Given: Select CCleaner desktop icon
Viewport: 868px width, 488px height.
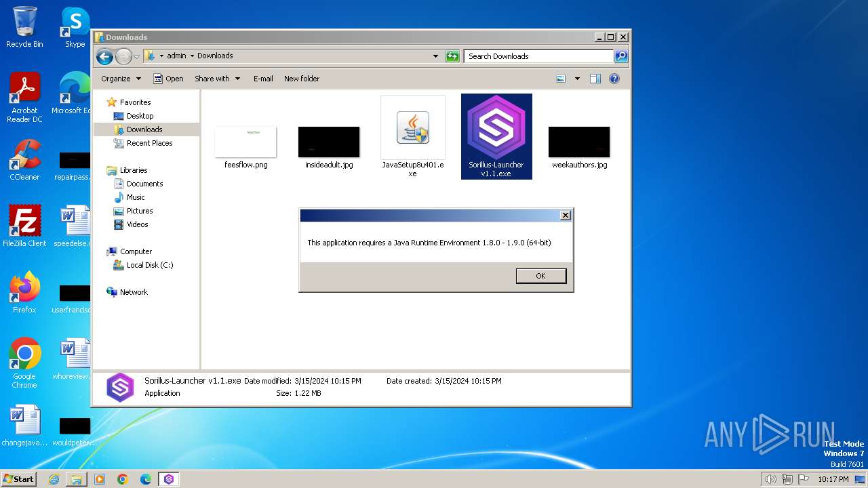Looking at the screenshot, I should 24,161.
